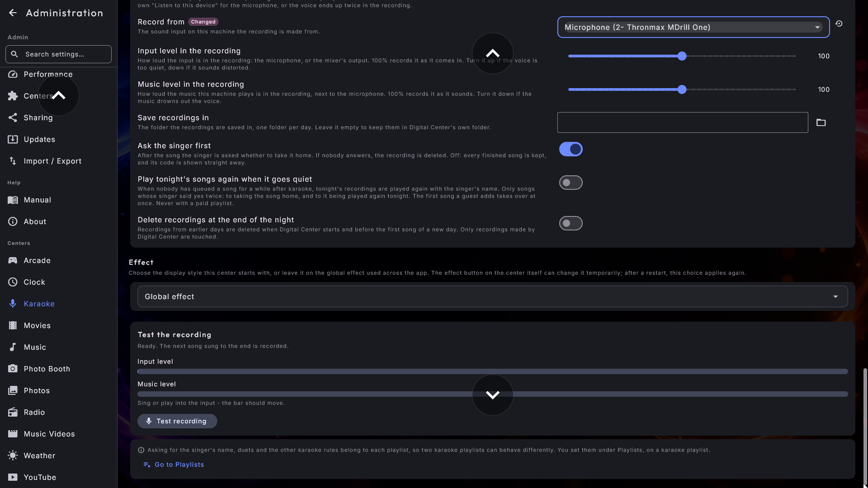Click the scroll-up chevron button in settings
The width and height of the screenshot is (868, 488).
point(492,53)
